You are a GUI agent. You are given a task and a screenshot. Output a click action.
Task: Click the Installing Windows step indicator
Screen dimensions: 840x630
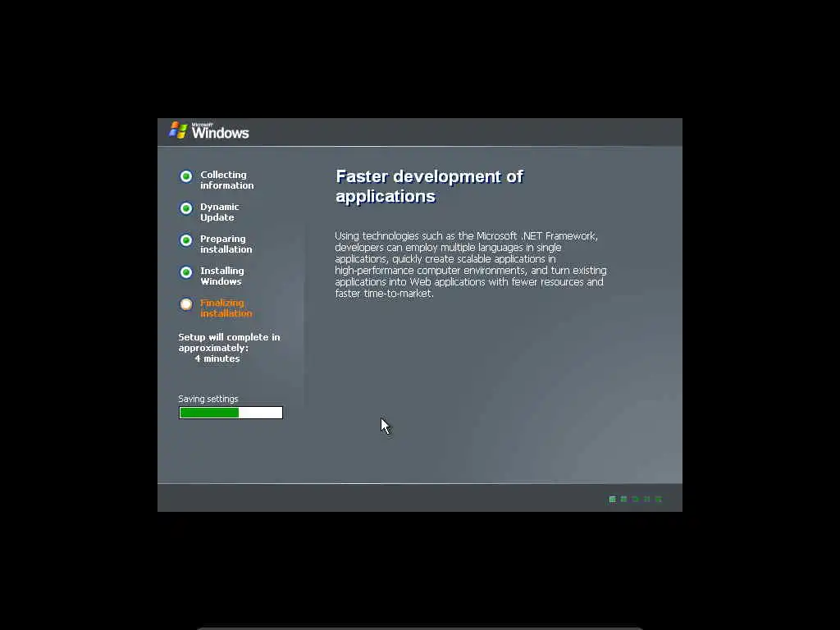(186, 272)
